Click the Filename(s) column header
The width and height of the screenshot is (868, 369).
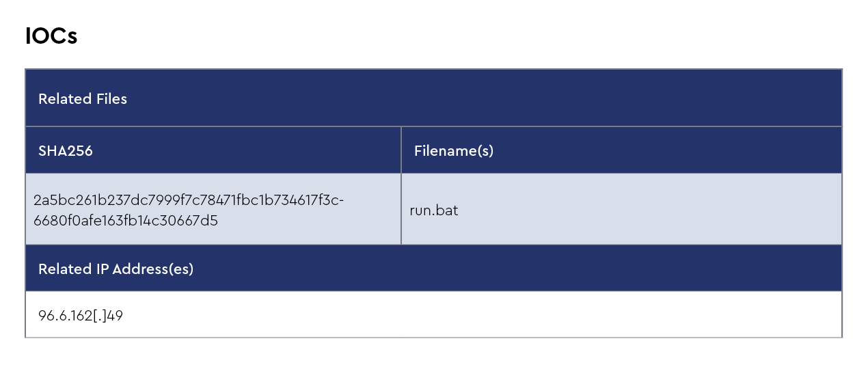click(x=454, y=151)
